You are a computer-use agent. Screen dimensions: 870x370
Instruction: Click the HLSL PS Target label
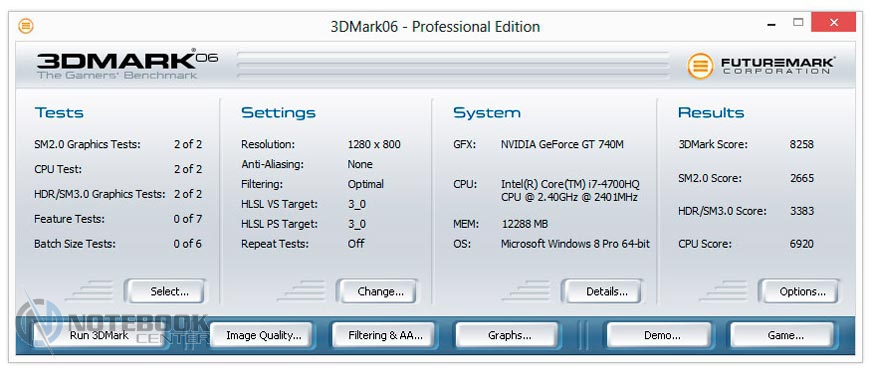tap(280, 224)
